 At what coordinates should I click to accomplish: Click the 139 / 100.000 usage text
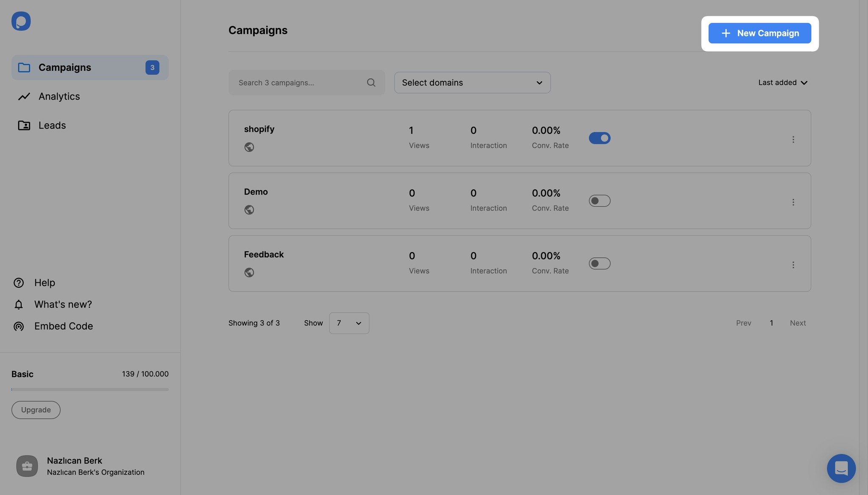coord(145,374)
